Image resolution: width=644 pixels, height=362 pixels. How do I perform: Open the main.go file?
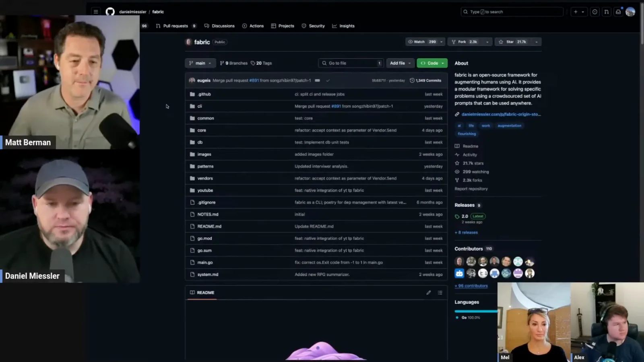point(205,262)
